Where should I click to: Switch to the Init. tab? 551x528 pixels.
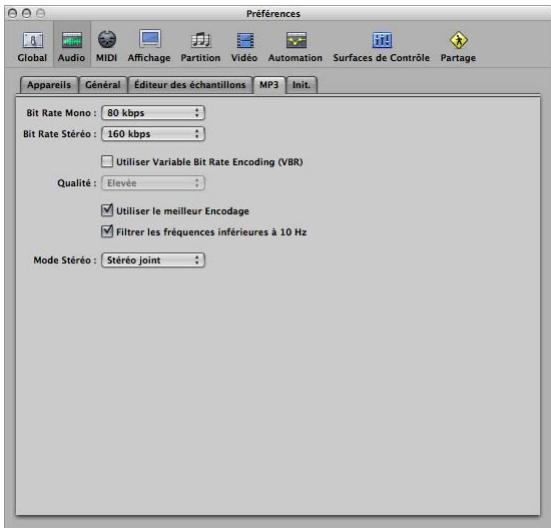click(302, 85)
